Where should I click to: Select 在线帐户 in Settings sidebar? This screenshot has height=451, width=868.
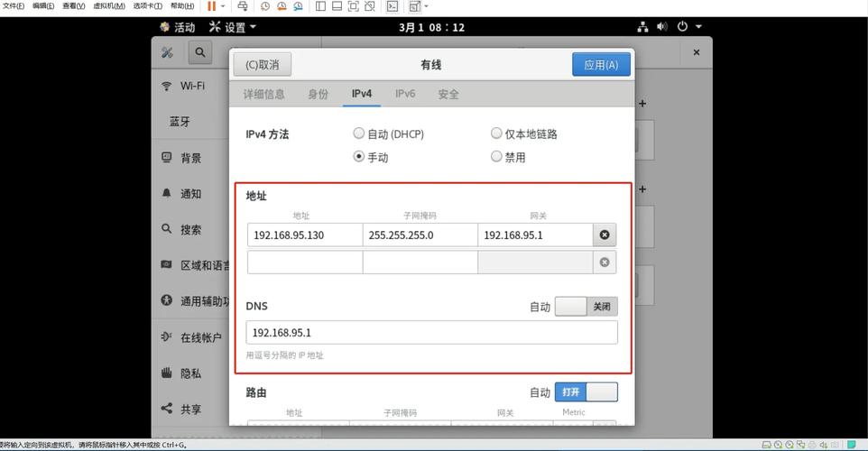(x=189, y=337)
